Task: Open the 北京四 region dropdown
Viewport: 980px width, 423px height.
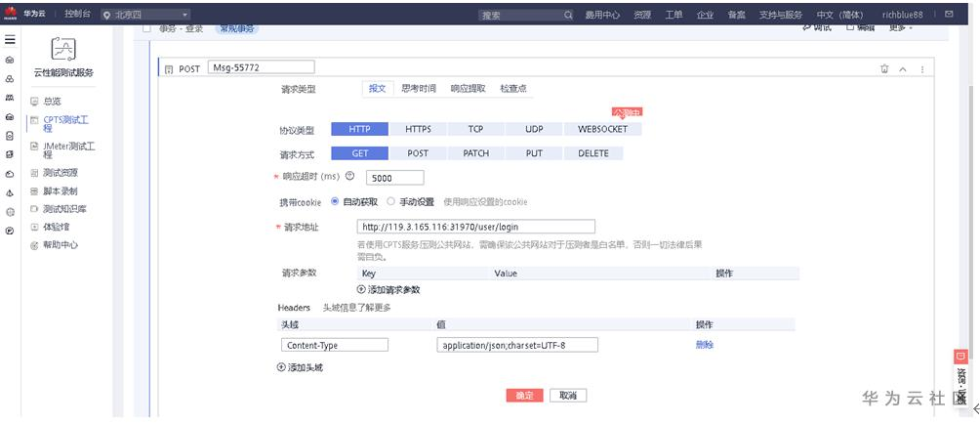Action: (x=145, y=15)
